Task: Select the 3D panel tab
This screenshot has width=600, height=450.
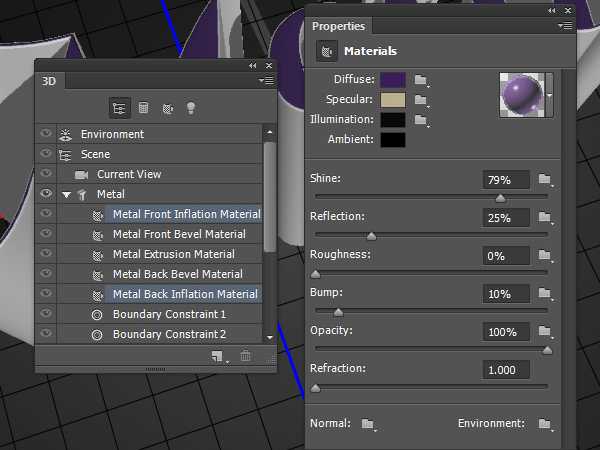Action: point(49,81)
